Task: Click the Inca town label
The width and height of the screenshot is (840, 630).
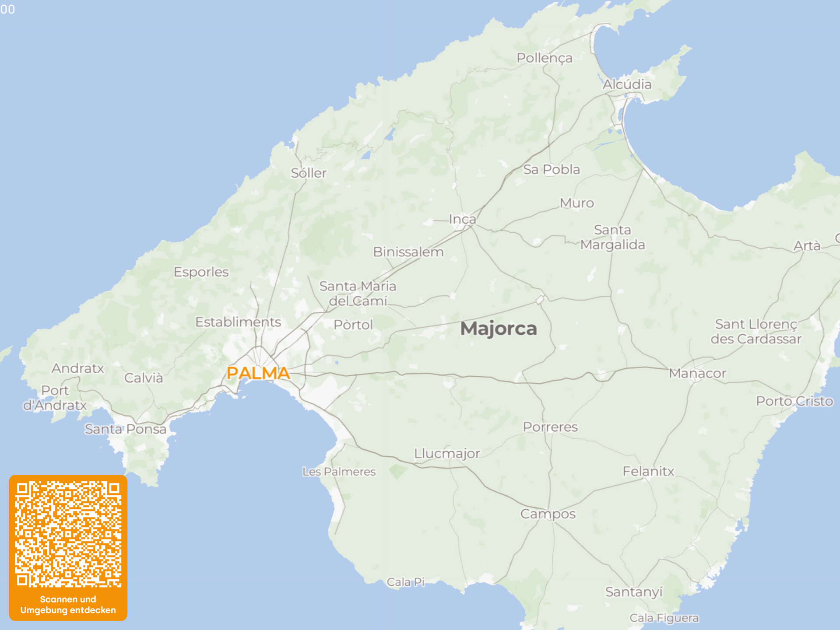Action: [x=462, y=219]
